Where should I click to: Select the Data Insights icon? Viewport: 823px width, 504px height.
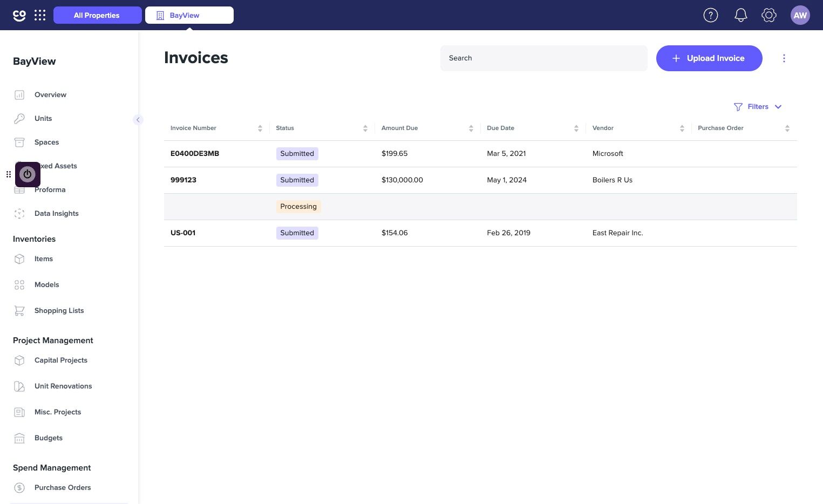[x=19, y=213]
